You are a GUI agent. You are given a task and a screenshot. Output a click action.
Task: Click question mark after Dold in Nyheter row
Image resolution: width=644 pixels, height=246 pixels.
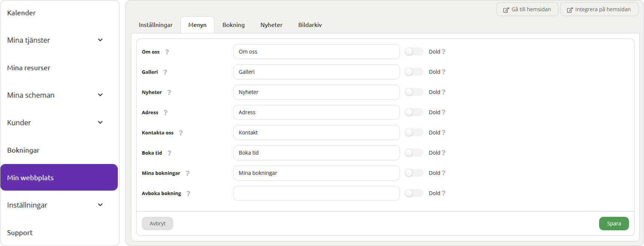(x=444, y=92)
